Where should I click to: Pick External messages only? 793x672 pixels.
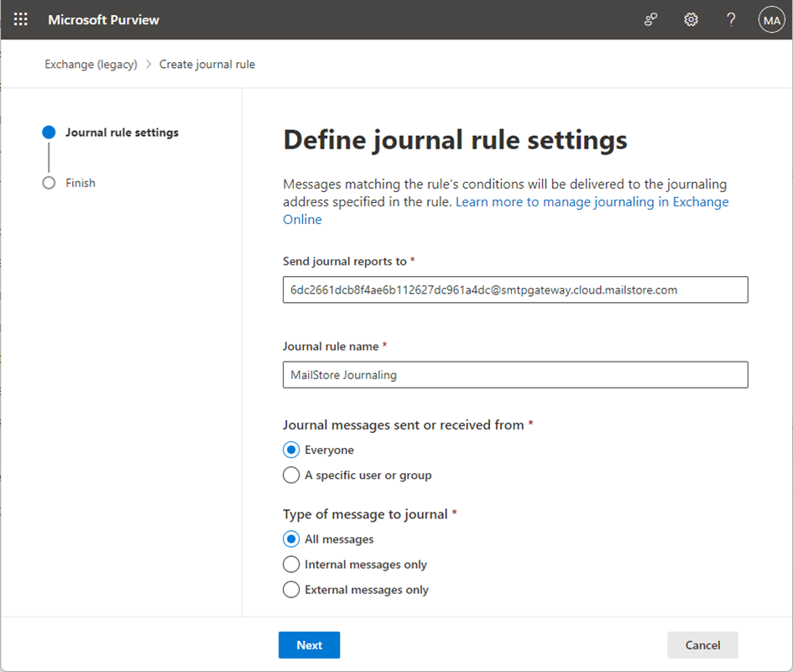291,590
